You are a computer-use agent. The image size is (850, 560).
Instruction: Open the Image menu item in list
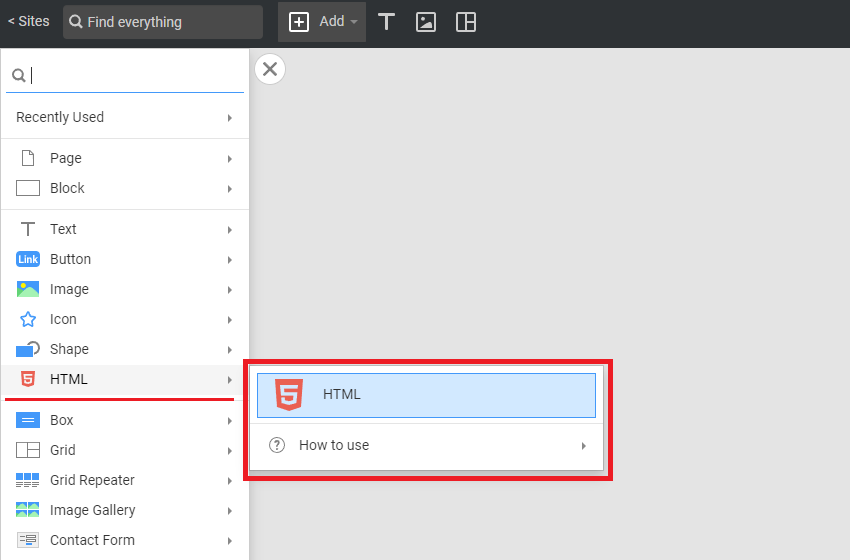[125, 289]
